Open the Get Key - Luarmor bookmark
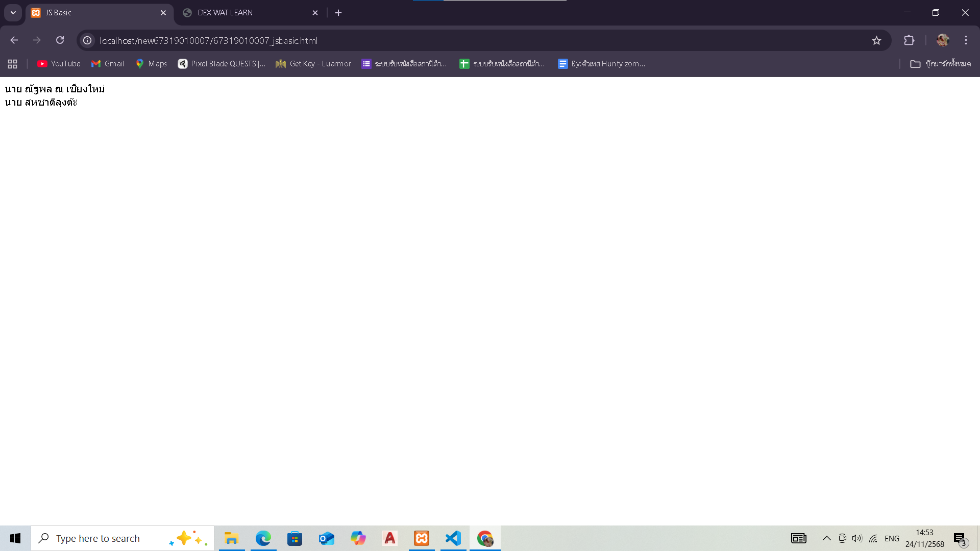The image size is (980, 551). (313, 64)
